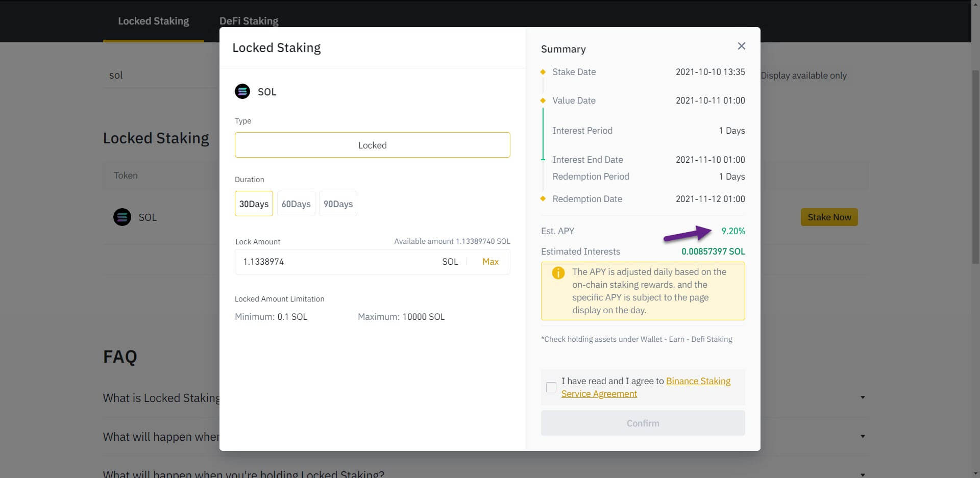Click the Token column header in background
This screenshot has height=478, width=980.
(x=126, y=175)
